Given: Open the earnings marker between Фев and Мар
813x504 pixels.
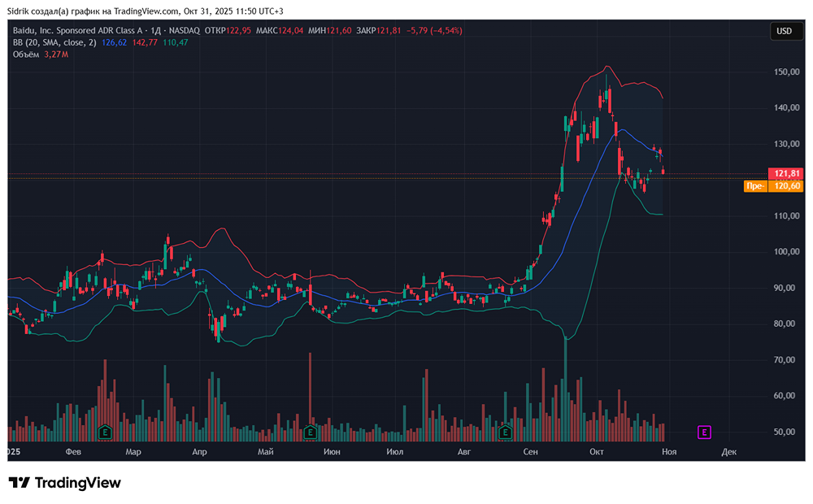Looking at the screenshot, I should click(x=104, y=432).
